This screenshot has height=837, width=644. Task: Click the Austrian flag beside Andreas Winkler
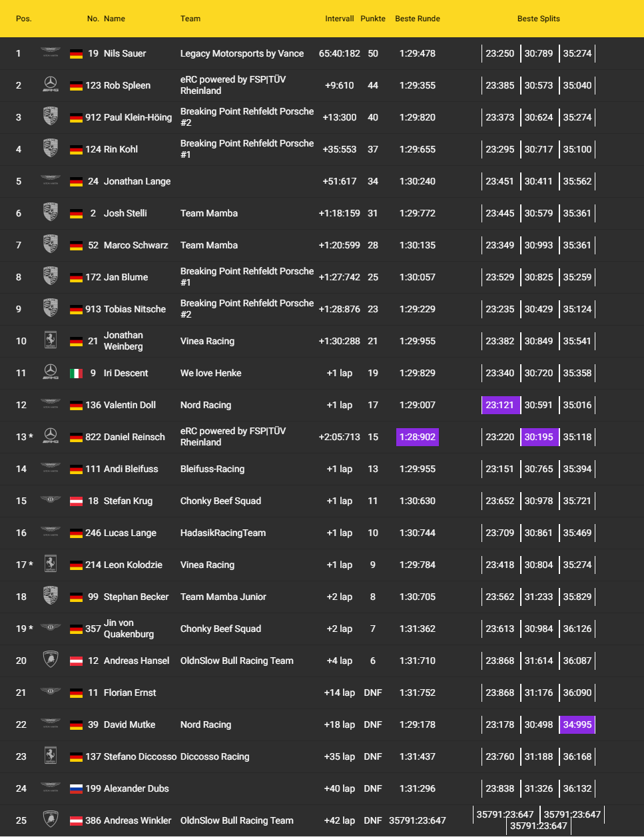pos(76,820)
